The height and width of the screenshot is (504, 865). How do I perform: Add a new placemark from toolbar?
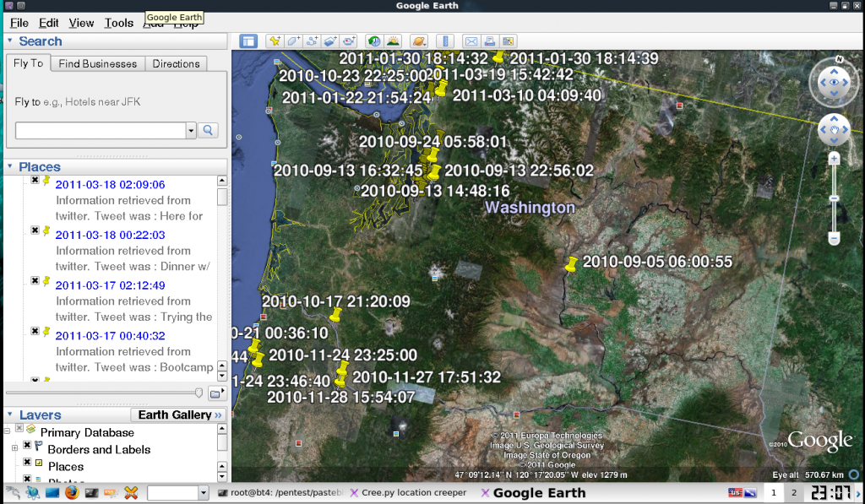pyautogui.click(x=275, y=41)
